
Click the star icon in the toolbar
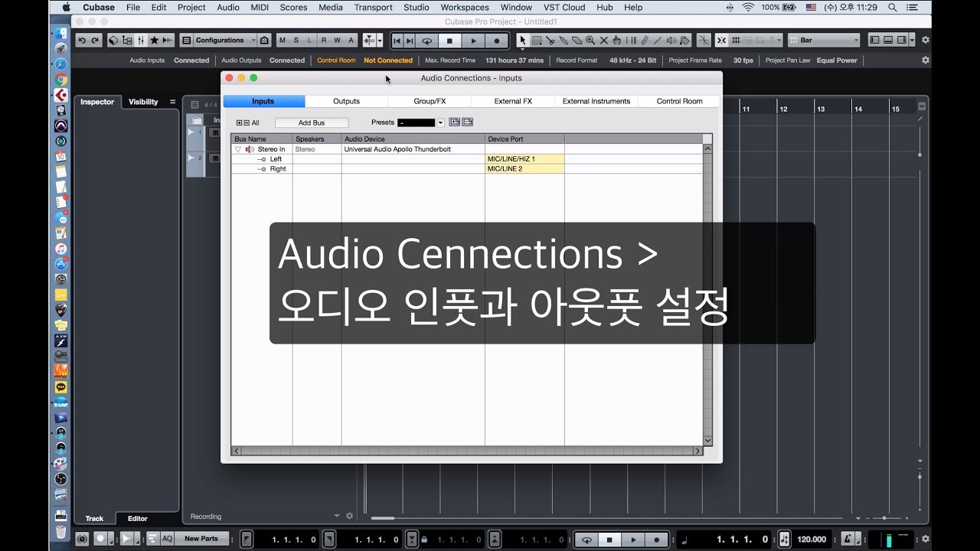[x=154, y=41]
